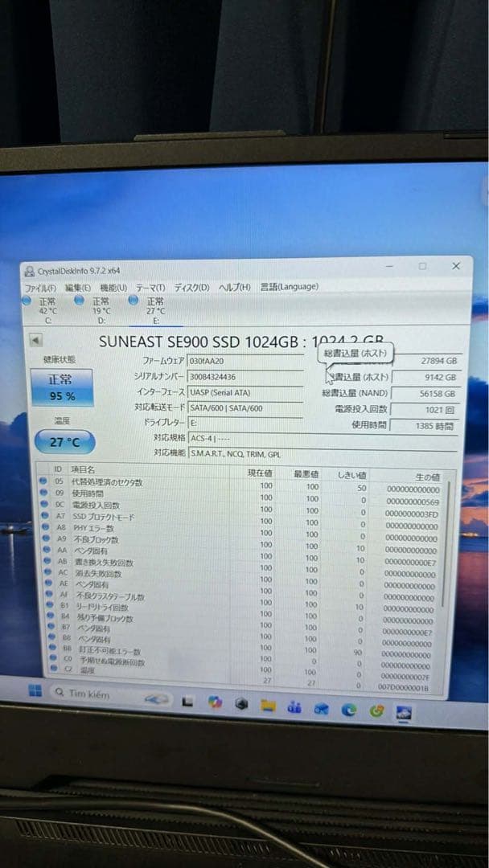Click the ファームウェア field 030fAA20
This screenshot has width=489, height=868.
click(244, 361)
